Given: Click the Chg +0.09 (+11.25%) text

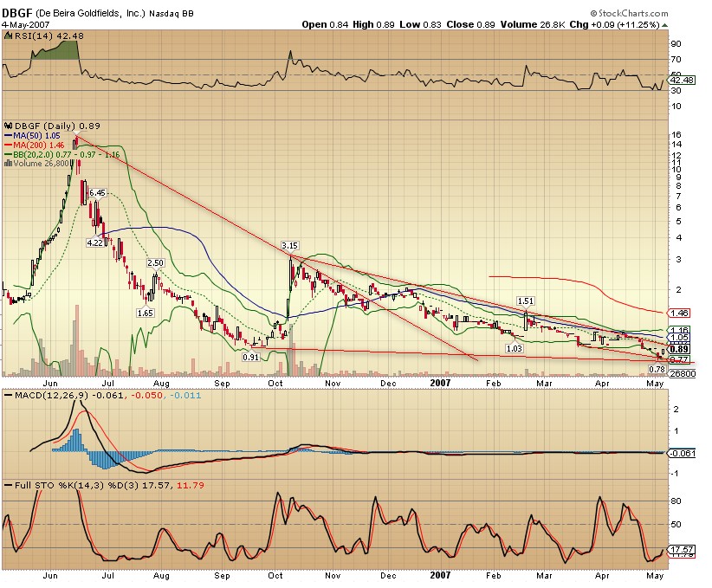Looking at the screenshot, I should tap(614, 24).
